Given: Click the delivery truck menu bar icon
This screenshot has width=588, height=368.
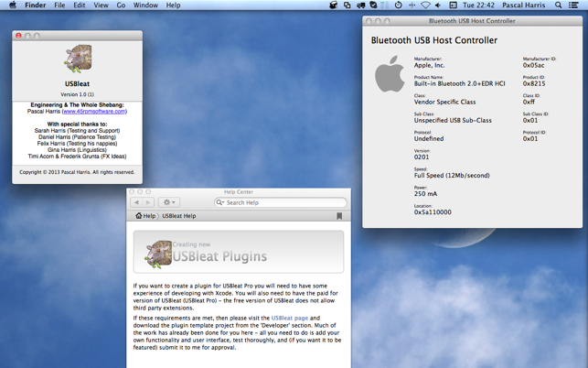Looking at the screenshot, I should point(360,5).
